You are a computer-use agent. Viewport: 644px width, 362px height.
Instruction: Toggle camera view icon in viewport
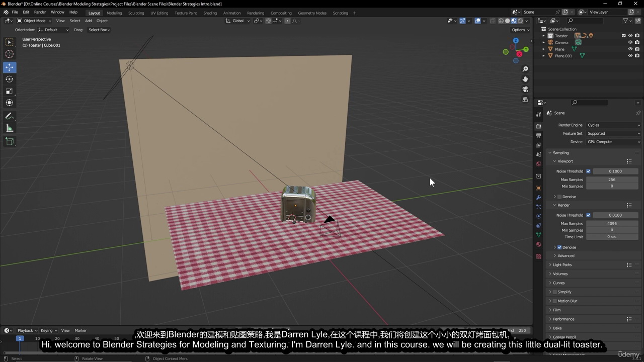point(525,89)
